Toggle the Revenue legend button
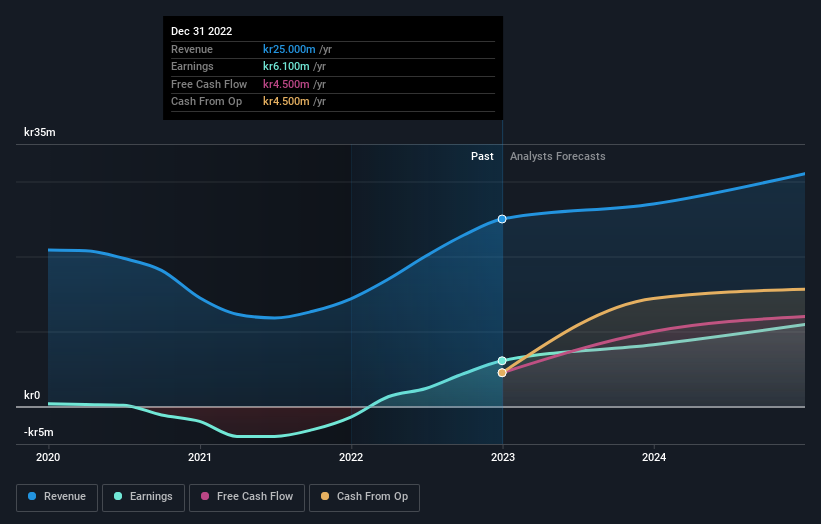The width and height of the screenshot is (821, 524). (57, 497)
